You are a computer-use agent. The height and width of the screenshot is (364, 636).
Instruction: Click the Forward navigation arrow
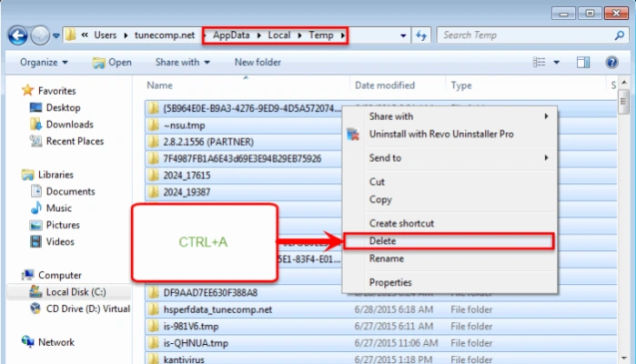(40, 35)
